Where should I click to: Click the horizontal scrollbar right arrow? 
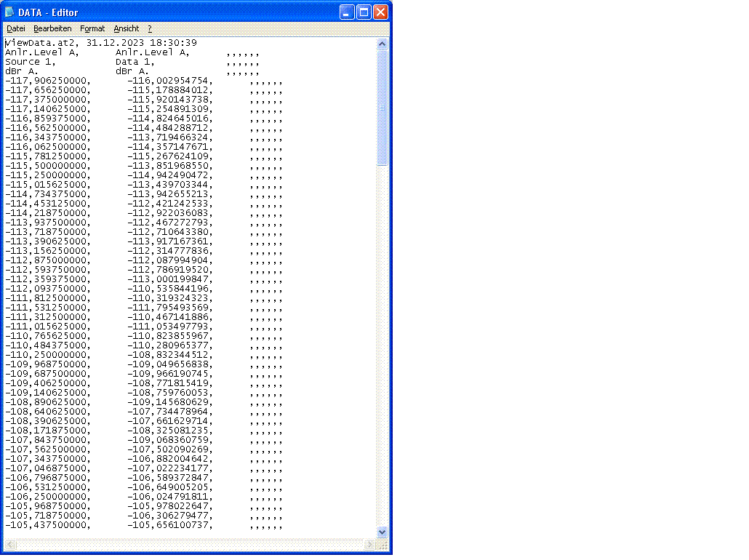pos(369,544)
